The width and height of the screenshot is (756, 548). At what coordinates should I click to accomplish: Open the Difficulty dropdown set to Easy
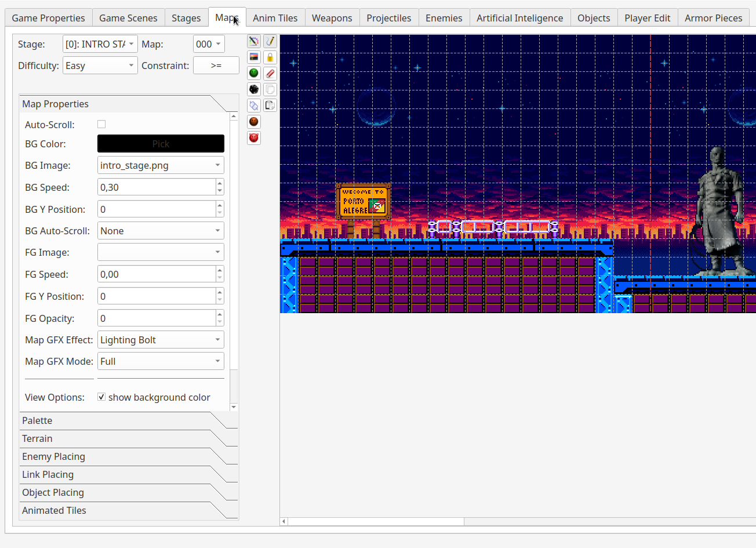coord(100,66)
